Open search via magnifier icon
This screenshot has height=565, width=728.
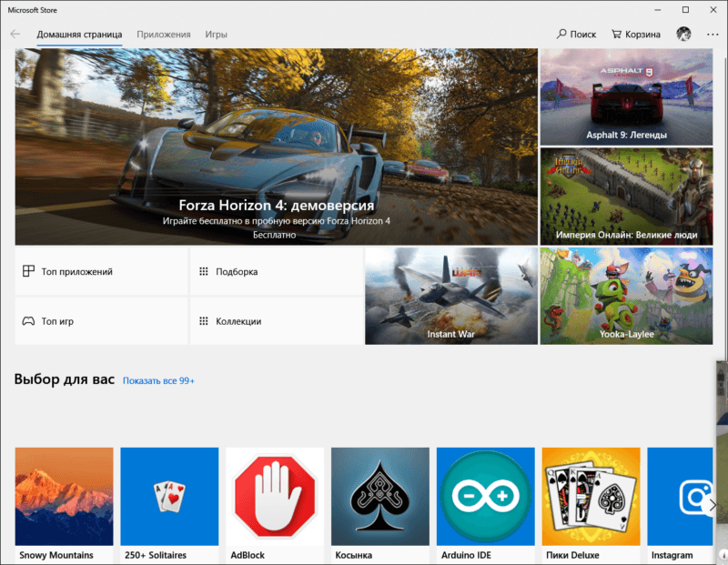click(x=561, y=34)
